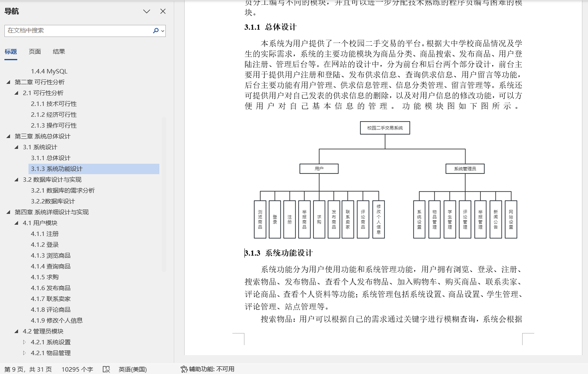Select 2.1.3 操作可行性 heading
The height and width of the screenshot is (374, 588).
pos(54,126)
